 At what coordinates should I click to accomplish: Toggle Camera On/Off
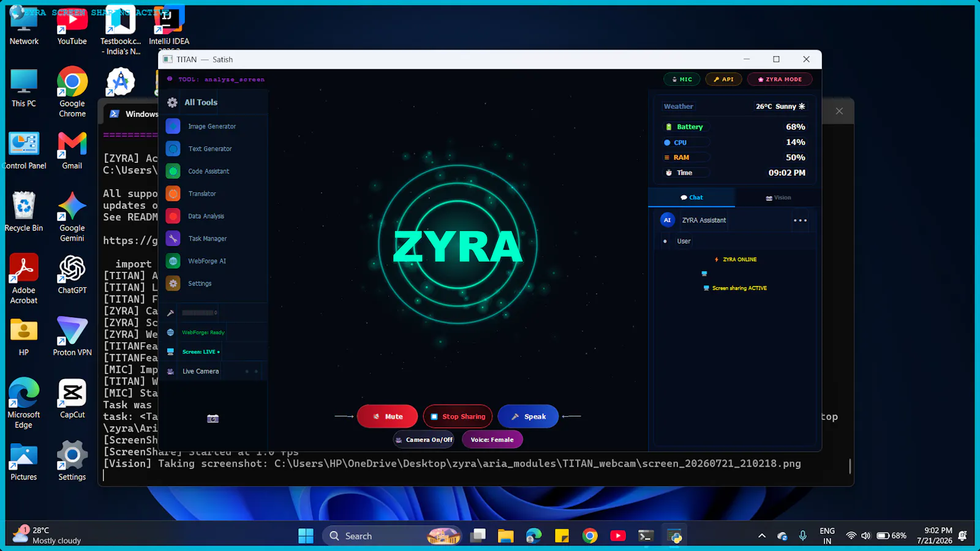pos(424,440)
